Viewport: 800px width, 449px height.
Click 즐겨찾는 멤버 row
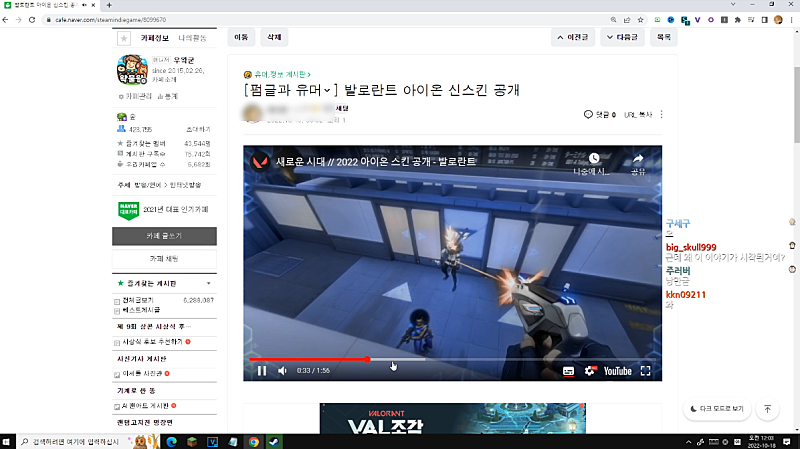point(164,144)
